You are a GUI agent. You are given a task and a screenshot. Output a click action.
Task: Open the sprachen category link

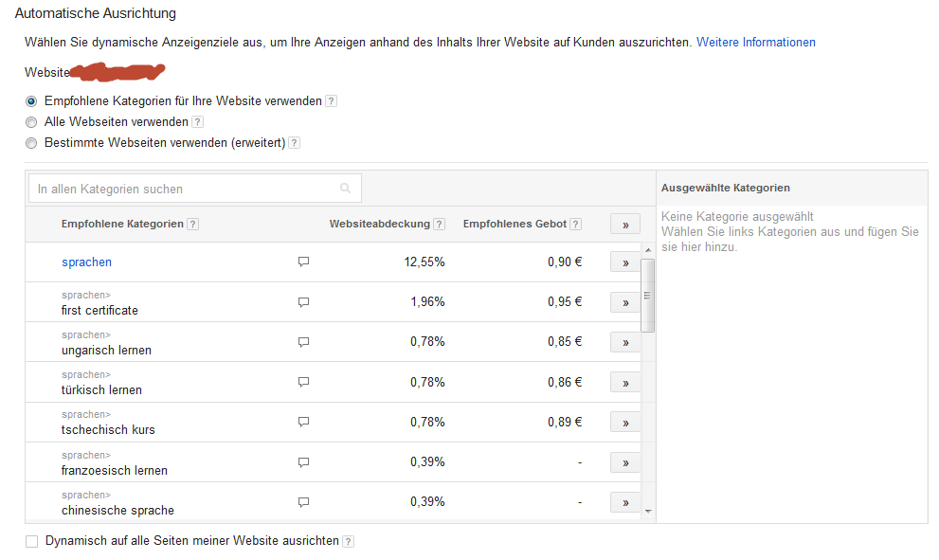click(x=86, y=262)
